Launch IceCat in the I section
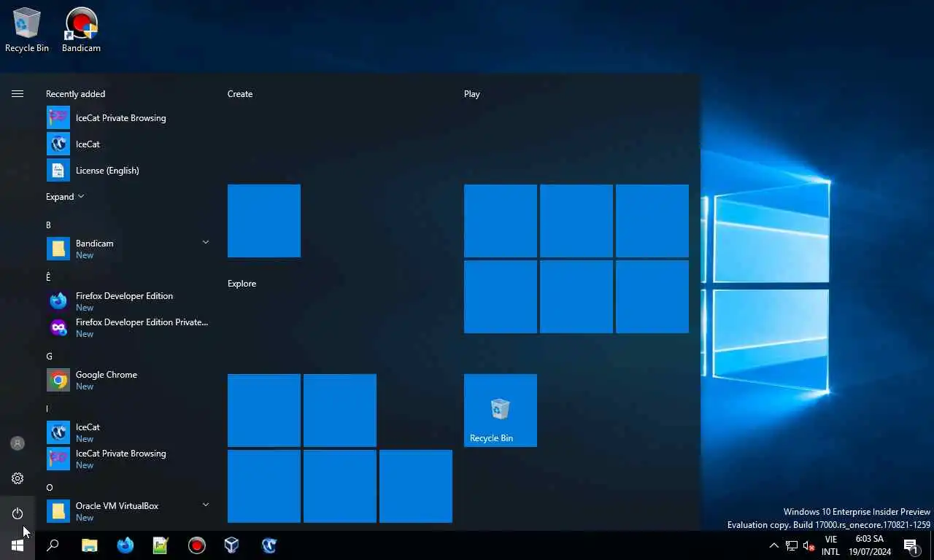The image size is (934, 560). (128, 432)
